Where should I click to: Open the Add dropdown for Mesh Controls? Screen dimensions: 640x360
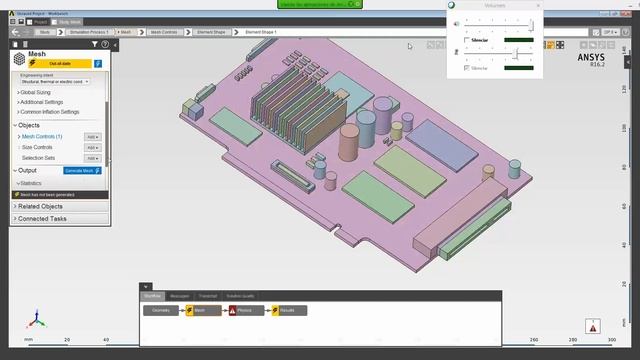93,137
